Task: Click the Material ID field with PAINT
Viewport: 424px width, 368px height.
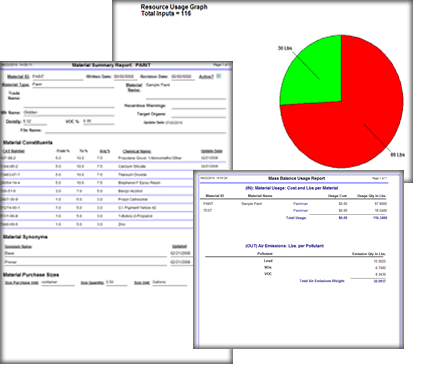Action: tap(57, 77)
